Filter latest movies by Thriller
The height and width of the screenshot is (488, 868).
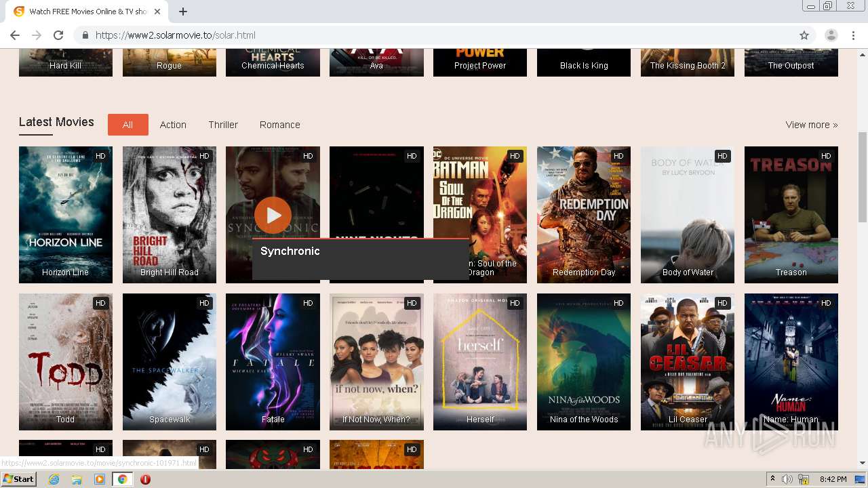point(223,125)
